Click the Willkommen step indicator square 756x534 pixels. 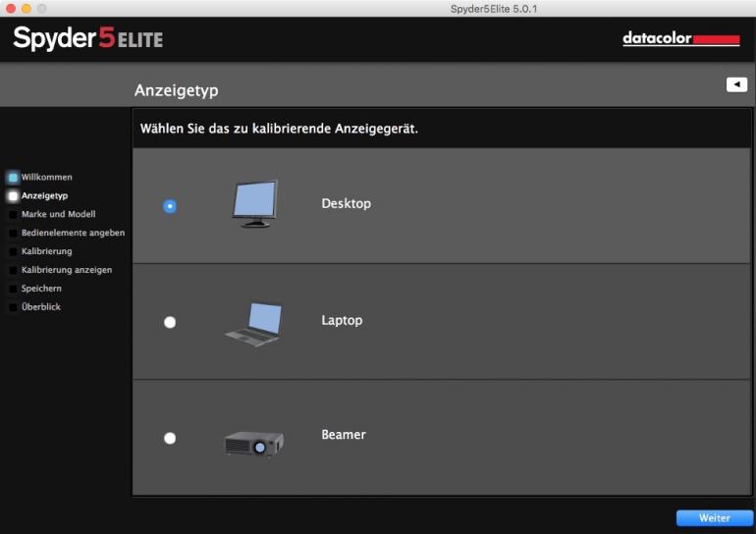coord(13,178)
